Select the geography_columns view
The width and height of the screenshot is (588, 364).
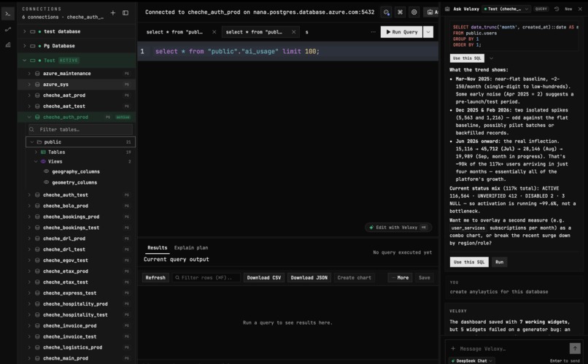tap(76, 171)
